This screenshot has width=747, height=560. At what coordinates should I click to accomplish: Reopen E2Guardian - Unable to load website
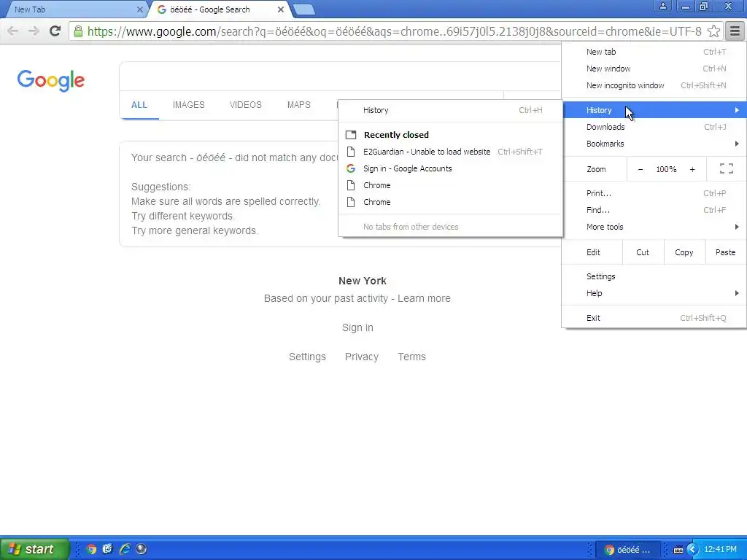click(450, 152)
